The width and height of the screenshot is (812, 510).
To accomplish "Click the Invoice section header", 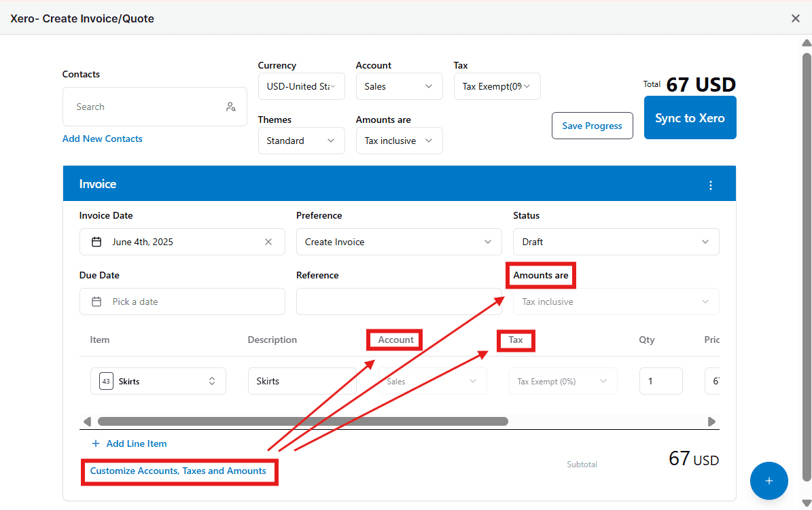I will click(x=400, y=183).
